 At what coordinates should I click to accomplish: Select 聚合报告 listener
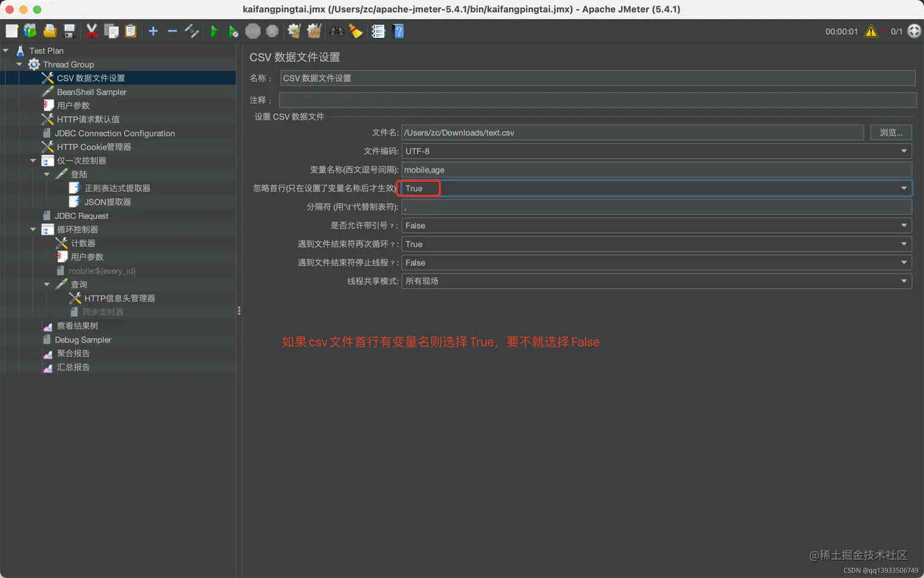coord(73,354)
